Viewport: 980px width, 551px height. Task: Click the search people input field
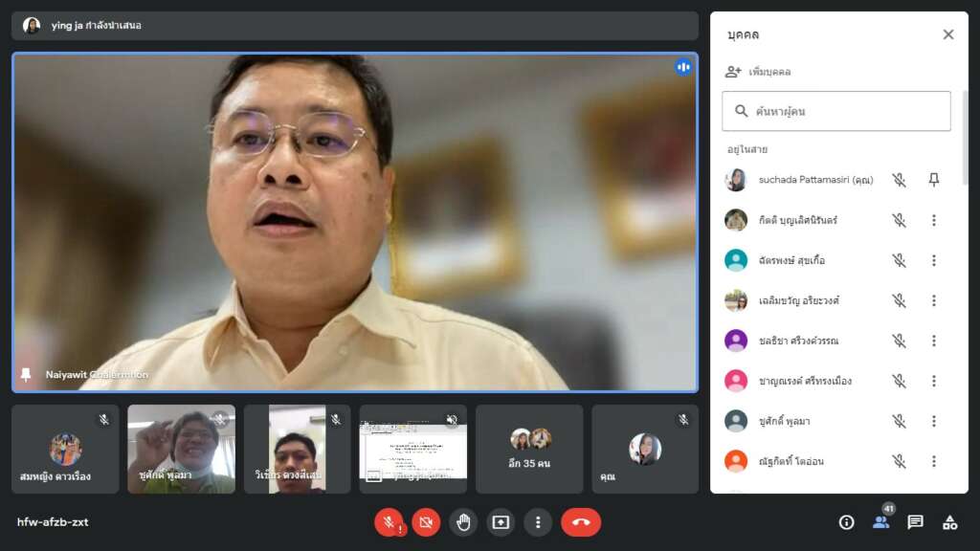pyautogui.click(x=836, y=111)
